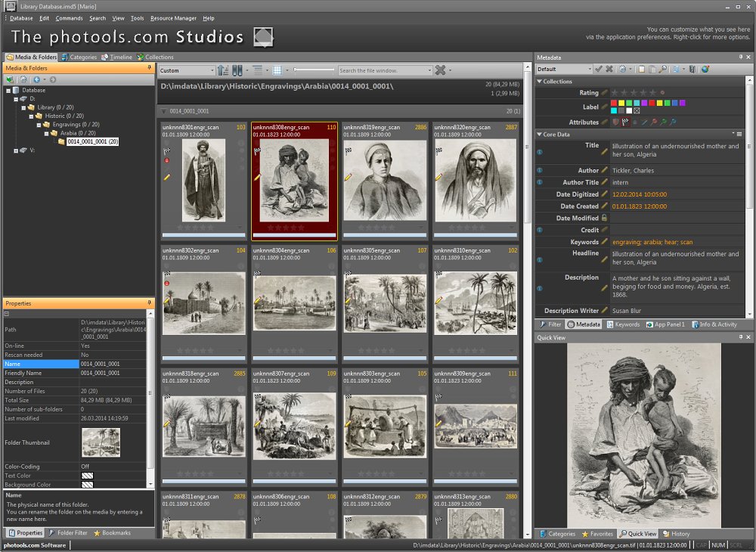
Task: Select the red label color swatch
Action: coord(614,103)
